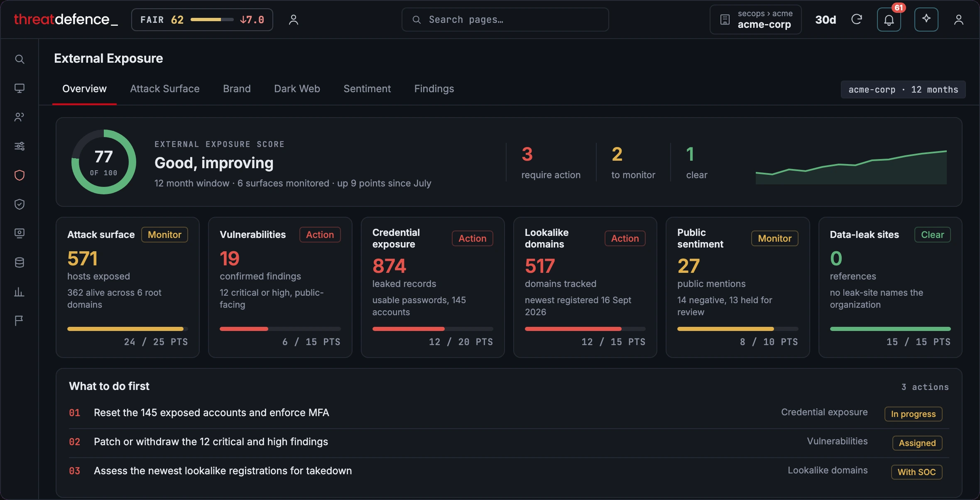Image resolution: width=980 pixels, height=500 pixels.
Task: Click the refresh icon in the top bar
Action: (857, 20)
